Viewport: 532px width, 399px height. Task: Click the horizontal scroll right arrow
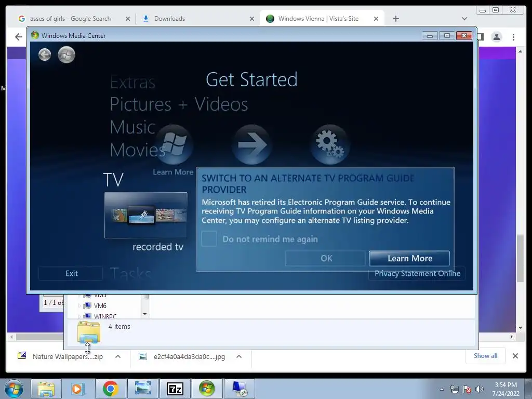(x=512, y=337)
